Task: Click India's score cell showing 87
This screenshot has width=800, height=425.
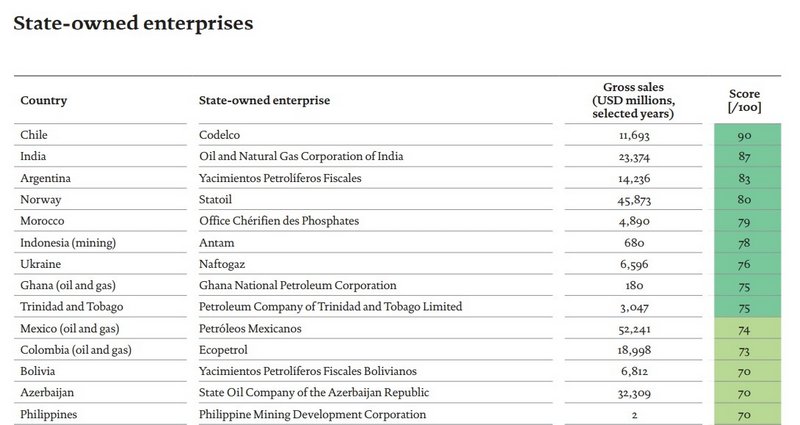Action: click(x=744, y=156)
